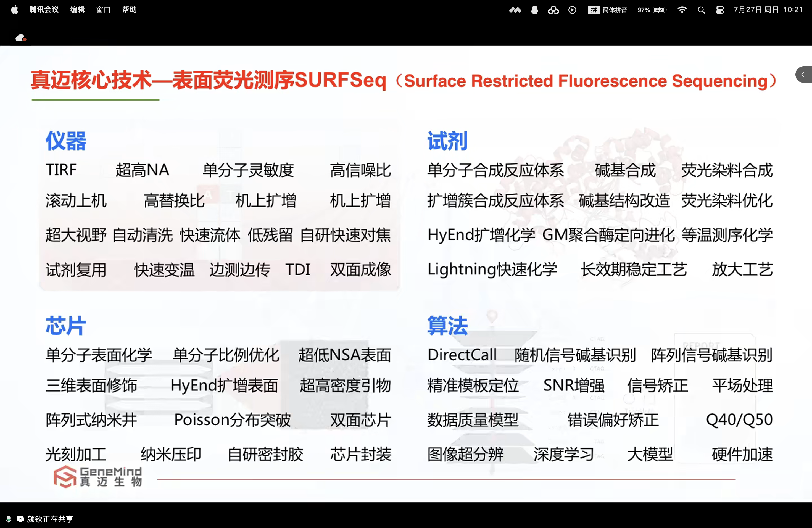Click the 试剂 section heading
Screen dimensions: 812x528
[x=447, y=141]
